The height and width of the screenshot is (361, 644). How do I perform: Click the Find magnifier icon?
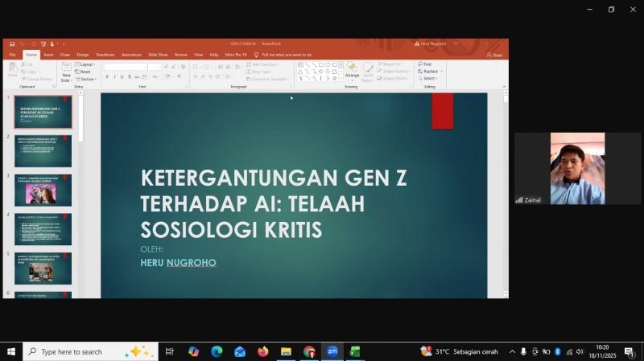pos(419,64)
